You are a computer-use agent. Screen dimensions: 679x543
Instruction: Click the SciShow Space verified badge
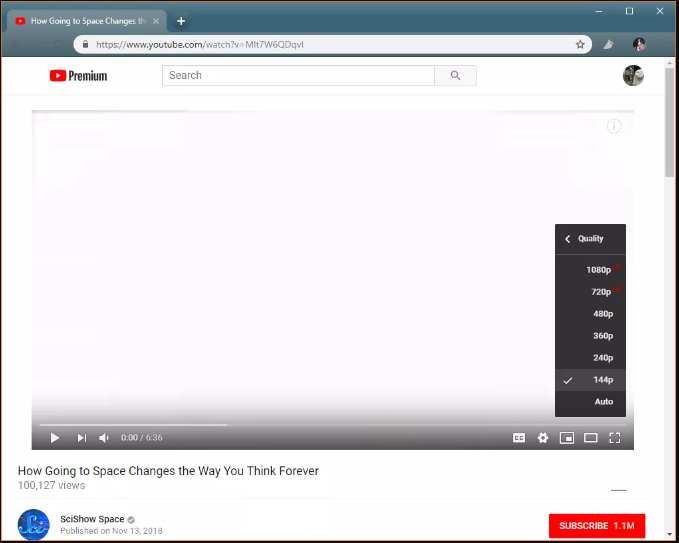(x=131, y=519)
